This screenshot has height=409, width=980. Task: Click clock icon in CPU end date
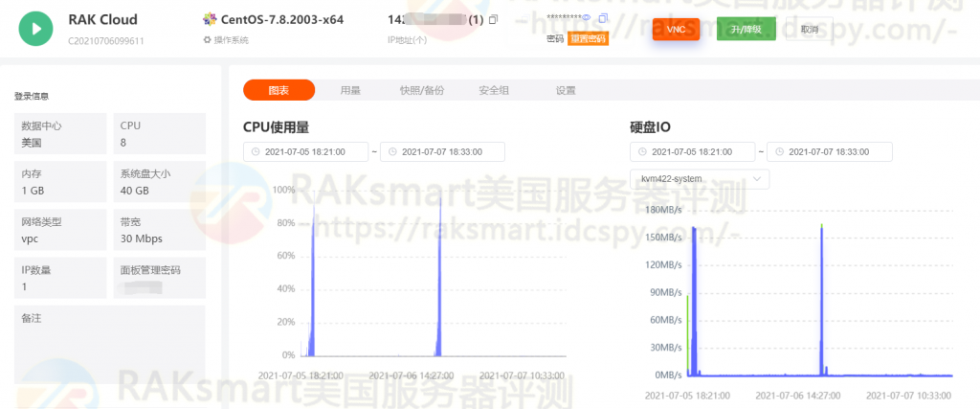(392, 152)
